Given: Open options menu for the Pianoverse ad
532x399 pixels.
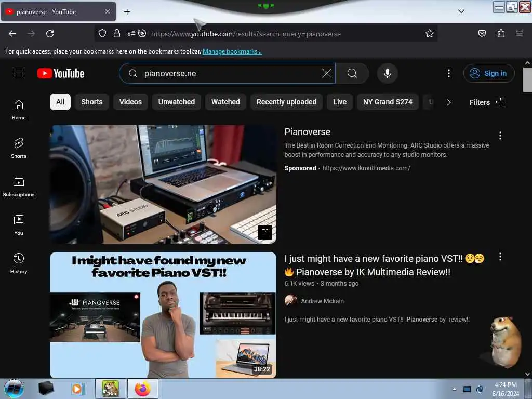Looking at the screenshot, I should [500, 136].
